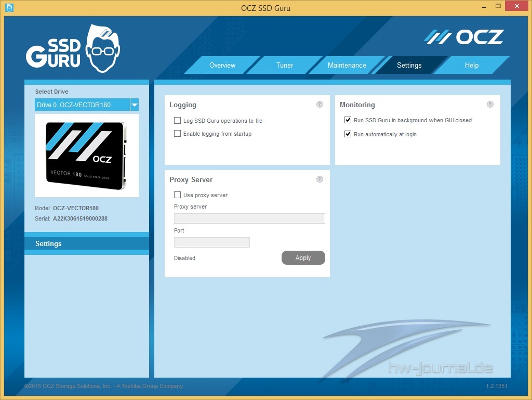The height and width of the screenshot is (400, 532).
Task: Go to the Maintenance tab
Action: pyautogui.click(x=347, y=66)
